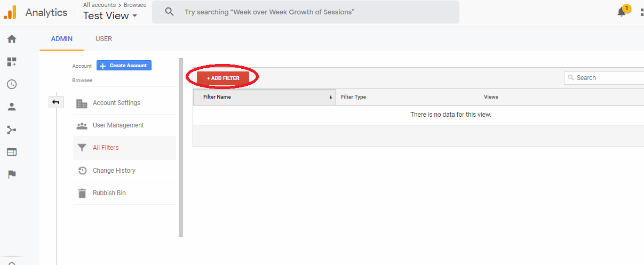
Task: Open Behaviour window icon in sidebar
Action: point(11,152)
